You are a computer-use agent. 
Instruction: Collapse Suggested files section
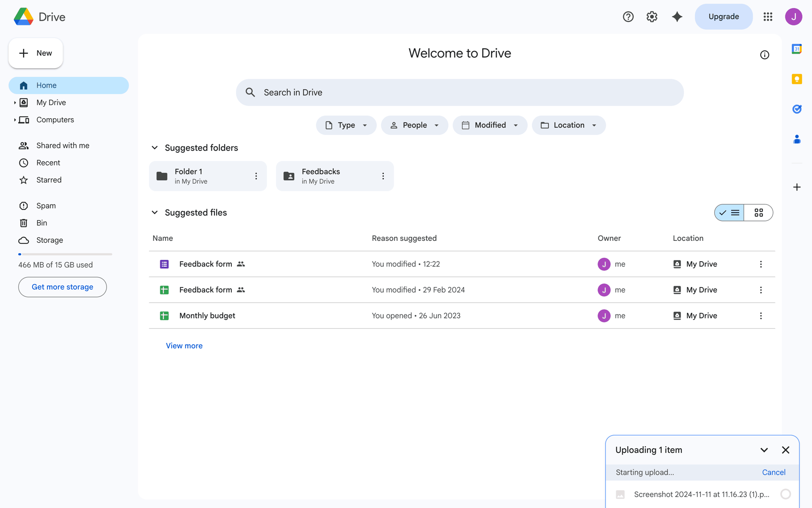155,213
